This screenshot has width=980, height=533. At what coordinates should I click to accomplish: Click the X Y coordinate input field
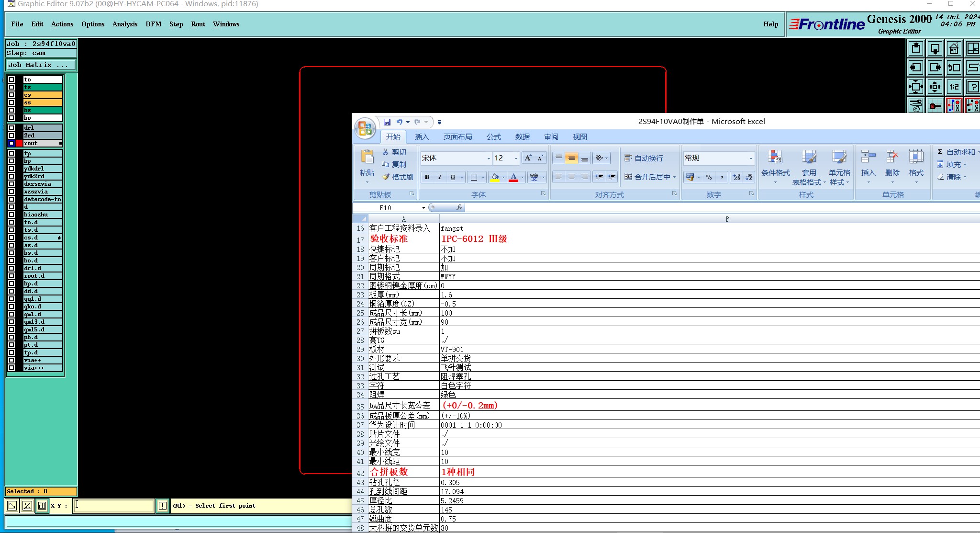[x=113, y=506]
